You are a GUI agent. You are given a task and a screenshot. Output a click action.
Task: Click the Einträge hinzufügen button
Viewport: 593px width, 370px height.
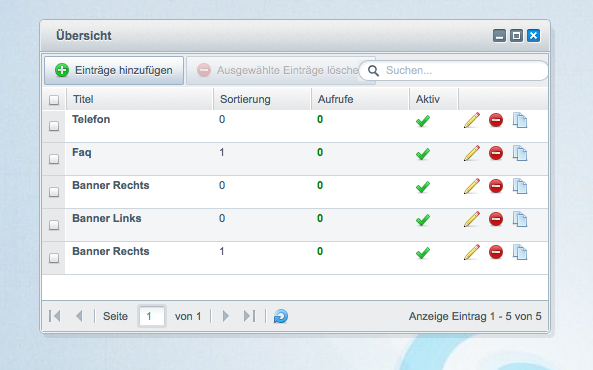point(114,70)
